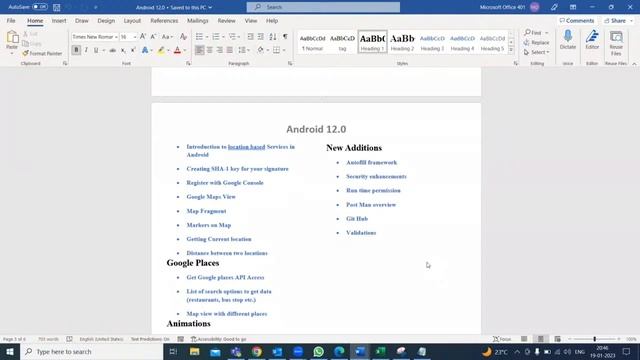
Task: Clear all formatting icon
Action: click(183, 37)
